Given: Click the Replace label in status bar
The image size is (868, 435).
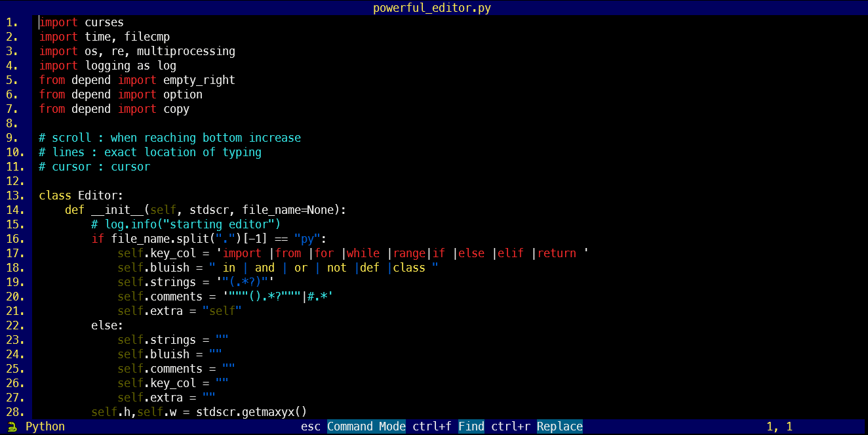Looking at the screenshot, I should point(560,426).
